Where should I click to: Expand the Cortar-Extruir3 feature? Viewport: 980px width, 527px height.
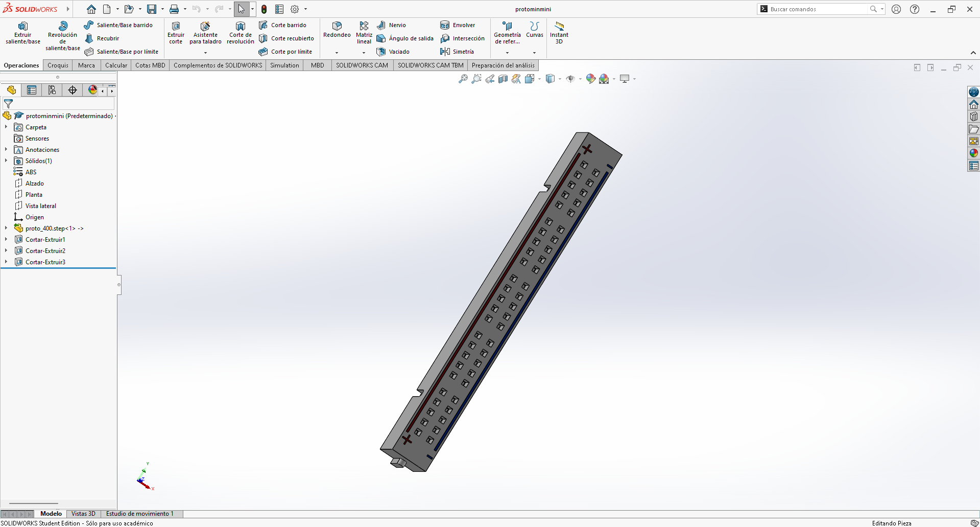pyautogui.click(x=6, y=262)
